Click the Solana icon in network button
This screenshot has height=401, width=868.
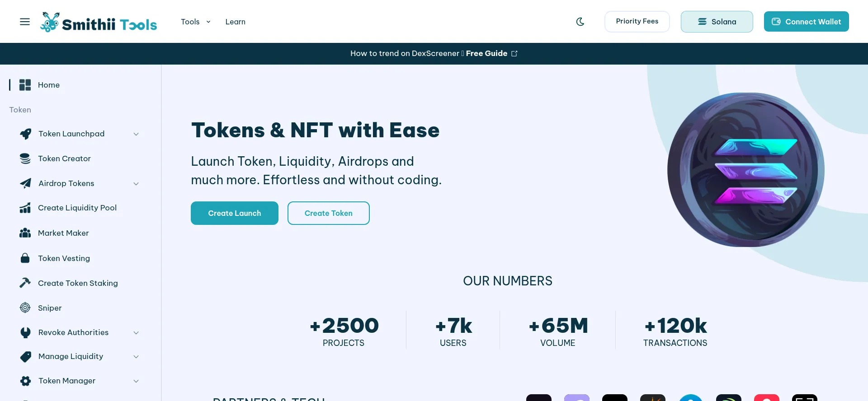702,22
